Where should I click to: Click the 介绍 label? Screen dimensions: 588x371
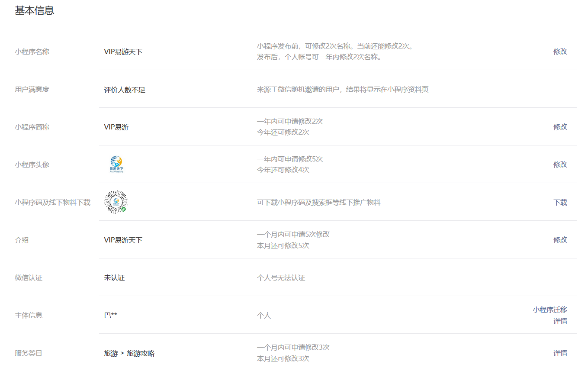[x=22, y=240]
